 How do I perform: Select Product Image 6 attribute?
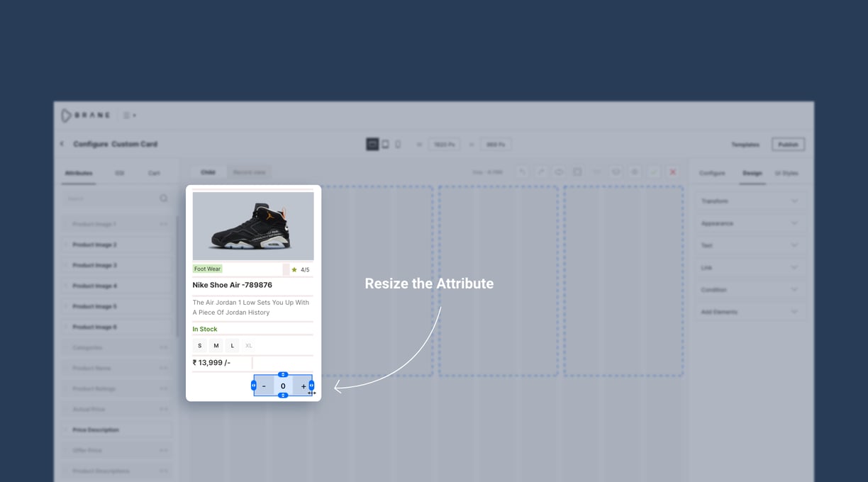pyautogui.click(x=116, y=327)
